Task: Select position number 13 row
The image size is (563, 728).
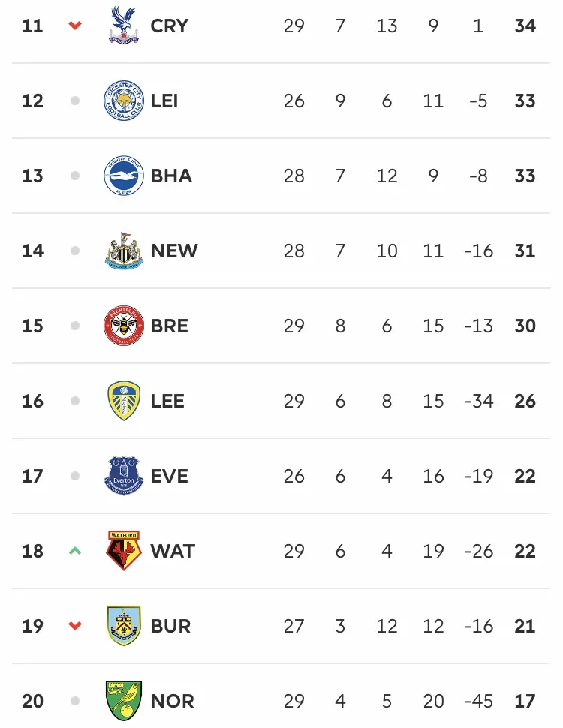Action: click(x=281, y=176)
